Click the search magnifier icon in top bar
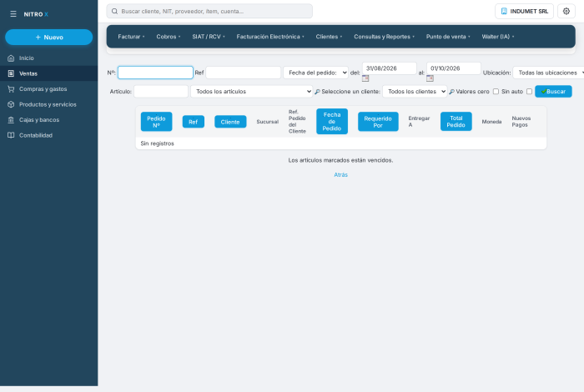The image size is (584, 392). 115,11
